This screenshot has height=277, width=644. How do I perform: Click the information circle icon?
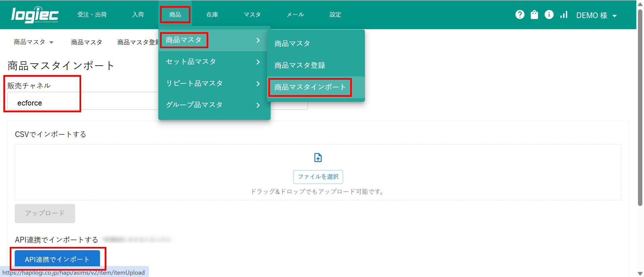(x=549, y=15)
